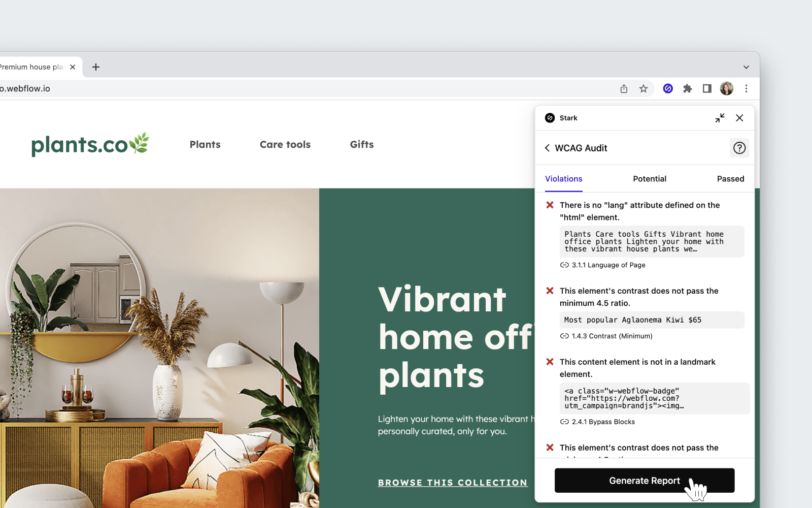Click the plants.co logo
This screenshot has width=812, height=508.
(x=90, y=144)
